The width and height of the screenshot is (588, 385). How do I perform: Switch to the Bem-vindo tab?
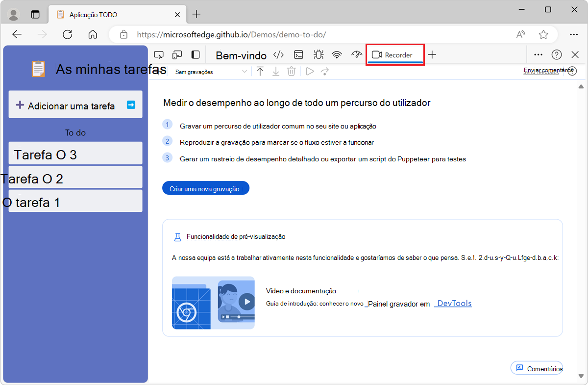(241, 55)
